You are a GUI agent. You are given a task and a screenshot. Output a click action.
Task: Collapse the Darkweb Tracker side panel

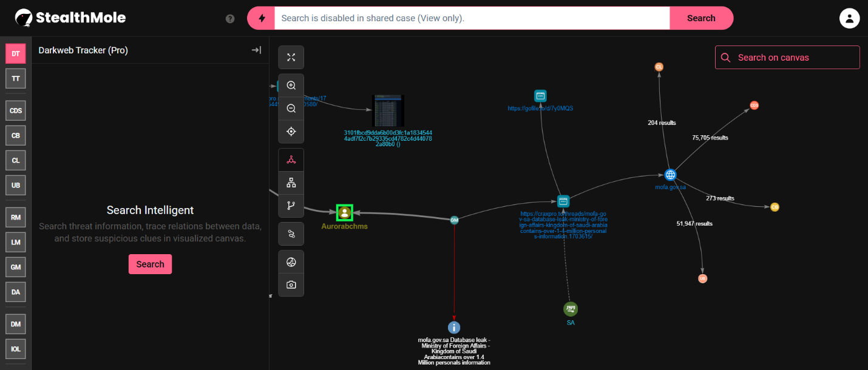coord(256,50)
